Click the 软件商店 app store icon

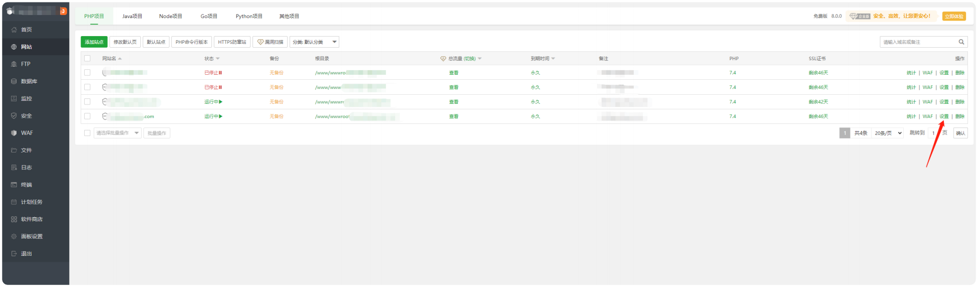point(14,219)
